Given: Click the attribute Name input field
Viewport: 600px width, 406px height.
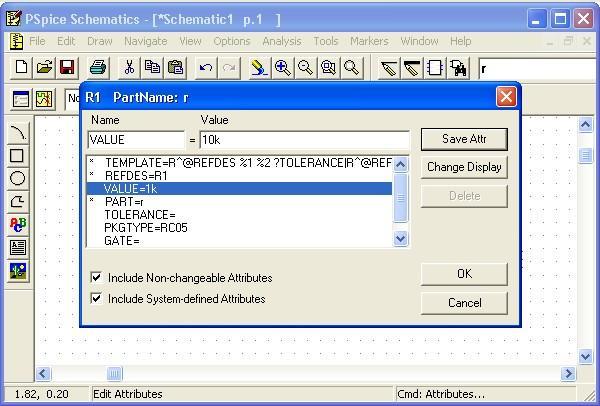Looking at the screenshot, I should tap(136, 140).
